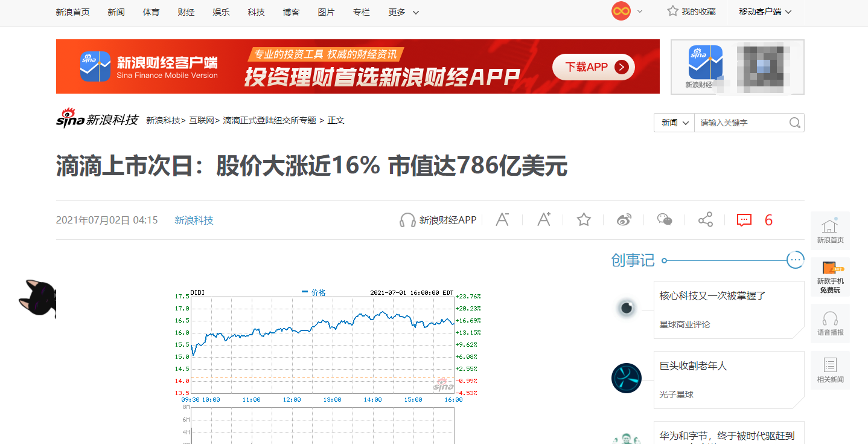Screen dimensions: 868x444
Task: Click the 投资理财首选新浪财经APP banner
Action: pos(358,66)
